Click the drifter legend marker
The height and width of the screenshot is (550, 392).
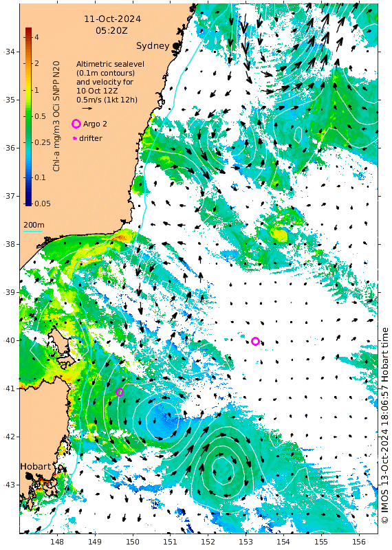(x=75, y=138)
